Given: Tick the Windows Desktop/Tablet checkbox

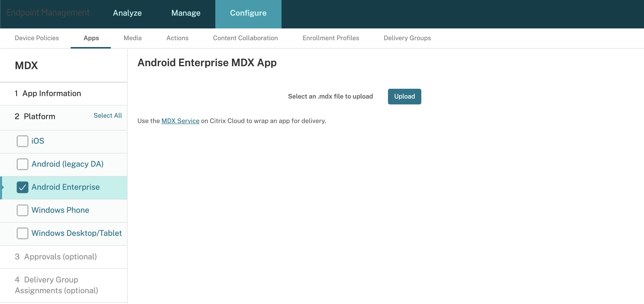Looking at the screenshot, I should [x=22, y=233].
